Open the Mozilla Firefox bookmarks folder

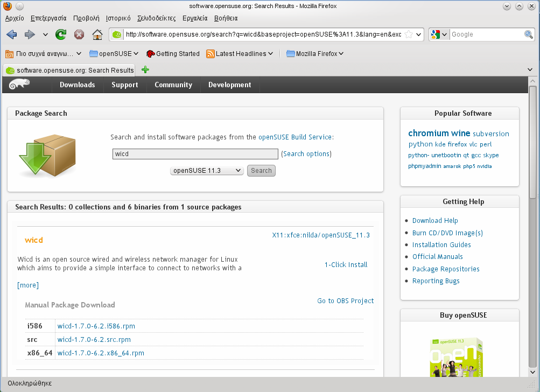point(315,54)
